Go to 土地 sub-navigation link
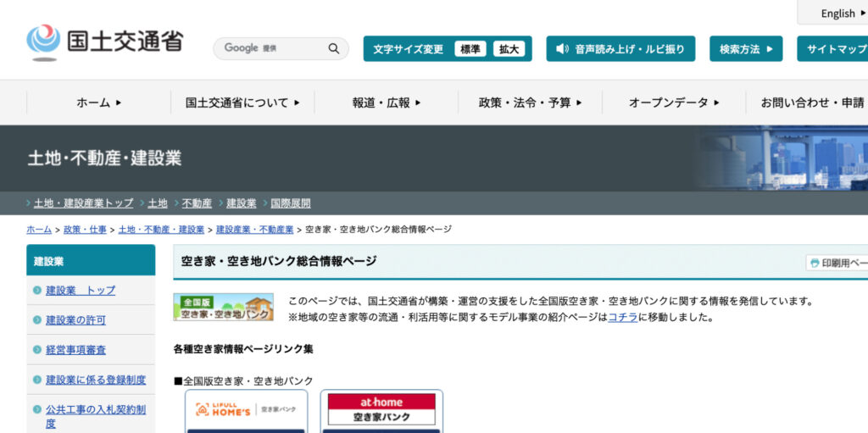The width and height of the screenshot is (868, 433). click(x=158, y=203)
